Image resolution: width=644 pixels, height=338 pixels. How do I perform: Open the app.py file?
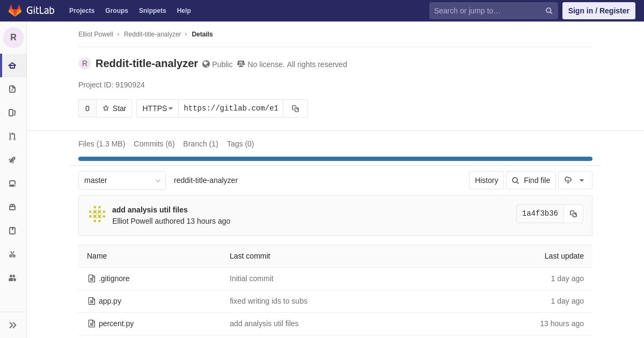110,301
